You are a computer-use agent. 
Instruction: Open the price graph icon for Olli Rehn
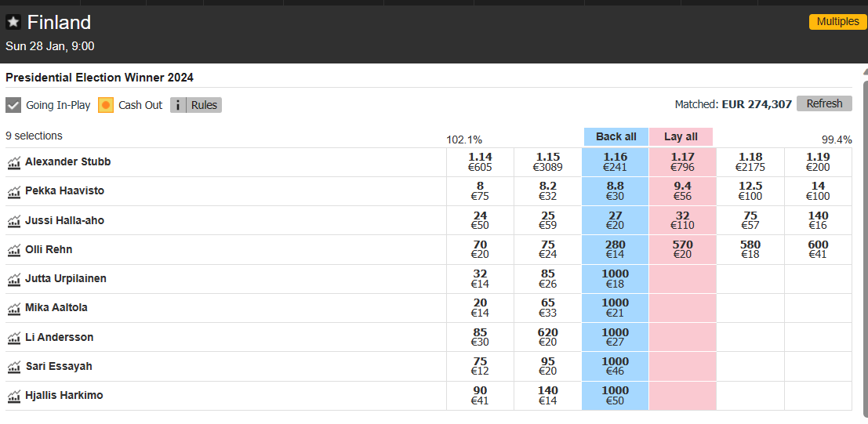14,250
